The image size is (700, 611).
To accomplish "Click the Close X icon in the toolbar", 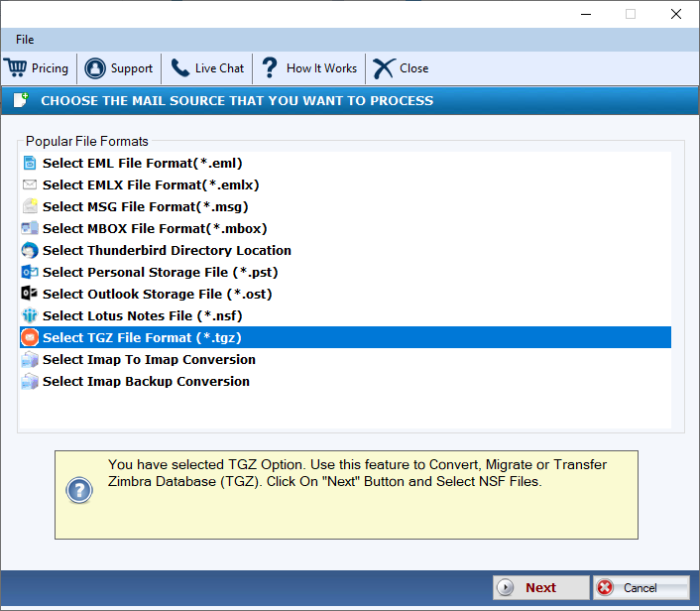I will tap(384, 68).
